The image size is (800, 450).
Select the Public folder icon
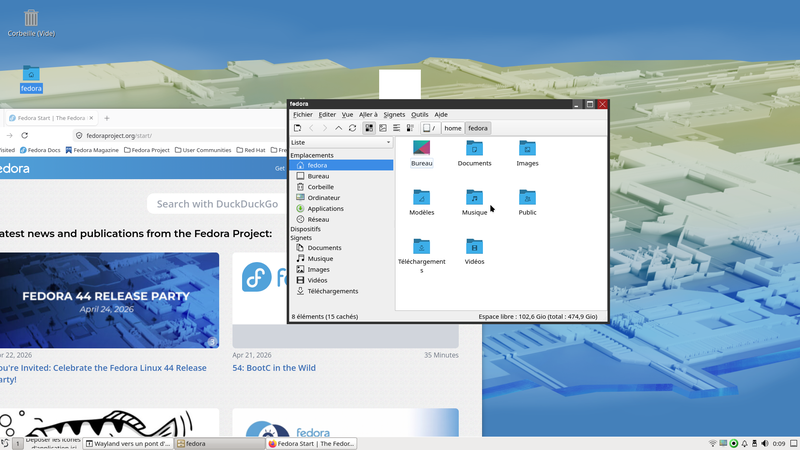click(527, 202)
